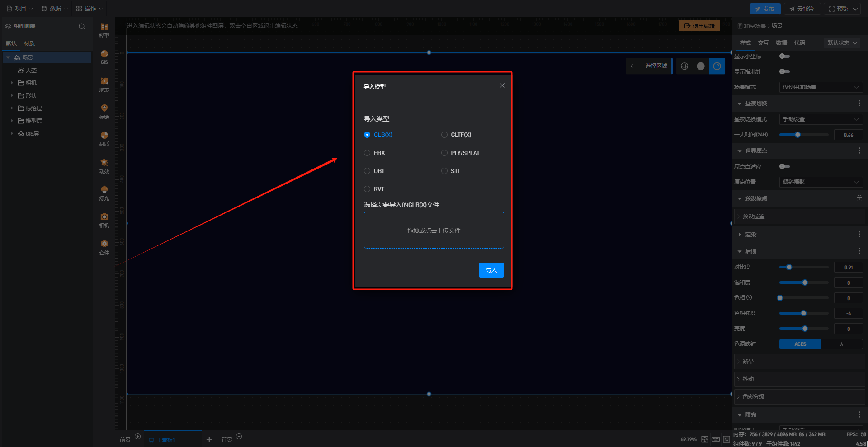The width and height of the screenshot is (868, 447).
Task: Click the half-shaded sphere view icon
Action: coord(684,66)
